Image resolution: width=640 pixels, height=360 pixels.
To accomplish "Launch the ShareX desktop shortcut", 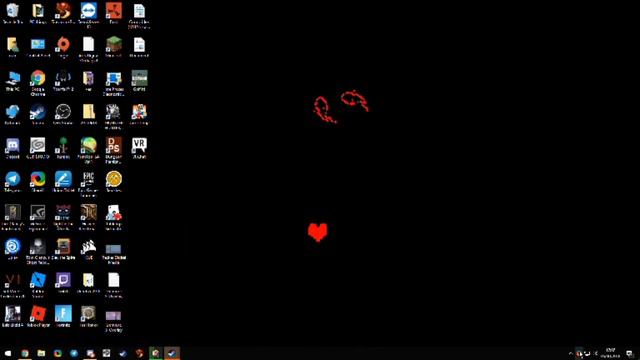I will (x=38, y=180).
